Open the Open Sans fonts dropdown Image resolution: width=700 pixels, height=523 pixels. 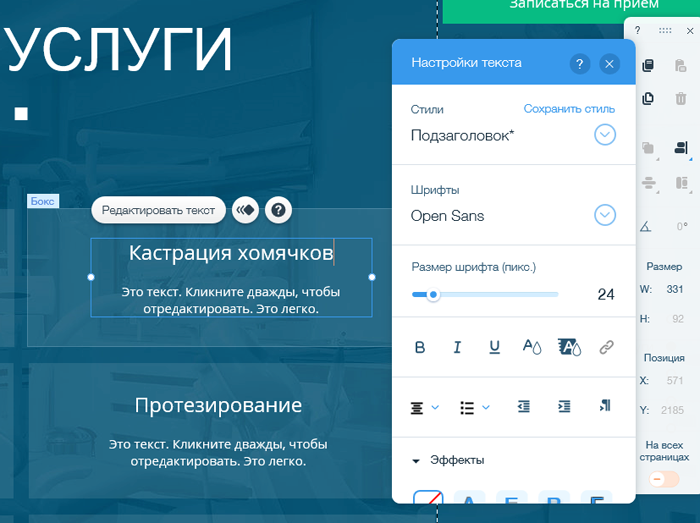(605, 215)
